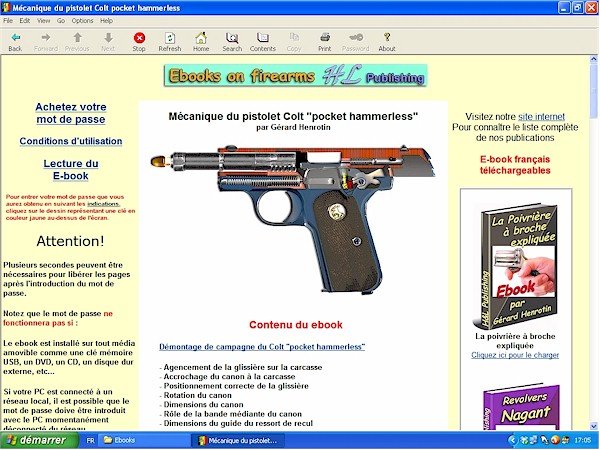This screenshot has height=450, width=600.
Task: Open the View menu
Action: [44, 21]
